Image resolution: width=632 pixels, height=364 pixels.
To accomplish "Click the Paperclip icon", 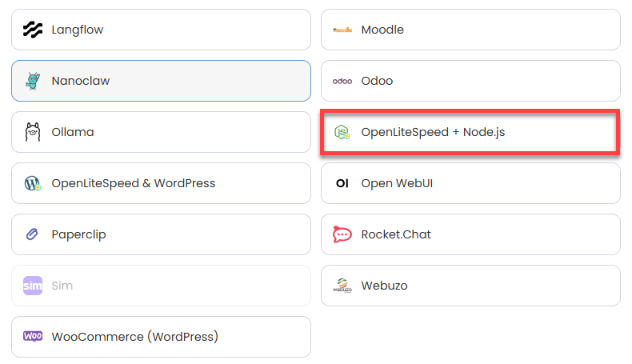I will 32,234.
